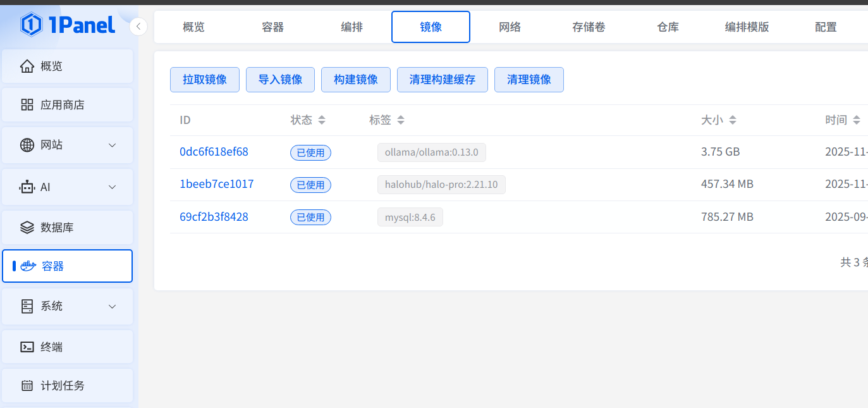Open 数据库 in the sidebar
The height and width of the screenshot is (408, 868).
(x=68, y=227)
